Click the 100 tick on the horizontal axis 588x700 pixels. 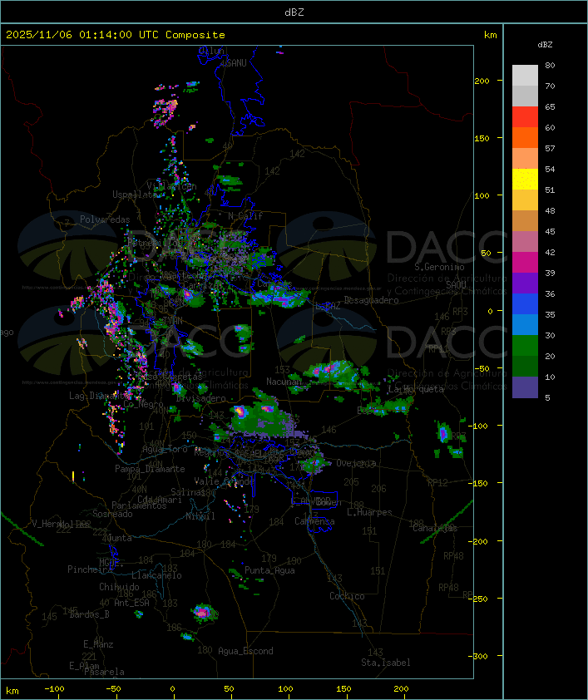pyautogui.click(x=286, y=689)
